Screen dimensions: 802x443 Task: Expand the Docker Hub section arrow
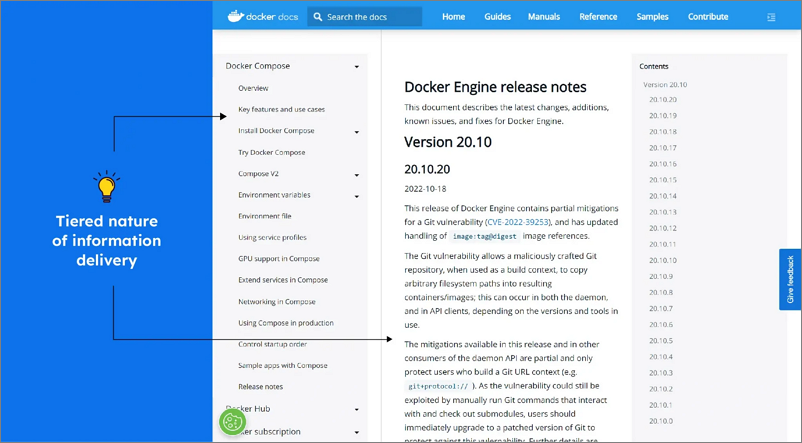coord(357,410)
